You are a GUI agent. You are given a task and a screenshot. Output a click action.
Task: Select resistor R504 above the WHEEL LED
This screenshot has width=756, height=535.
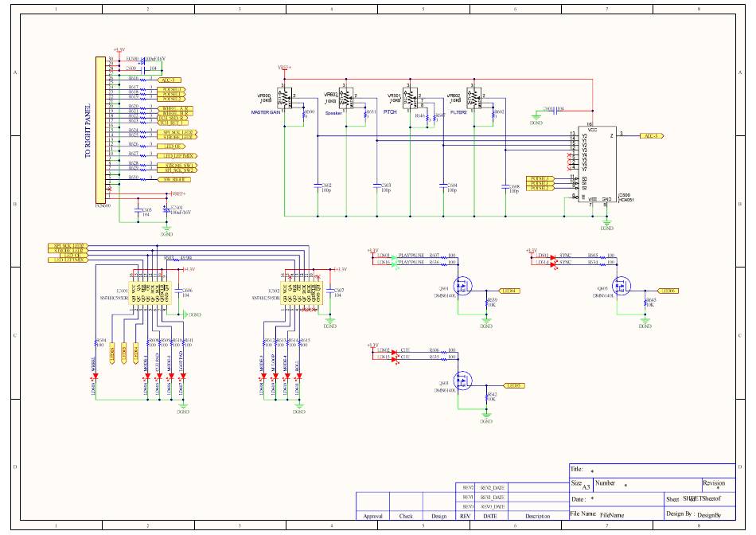96,343
